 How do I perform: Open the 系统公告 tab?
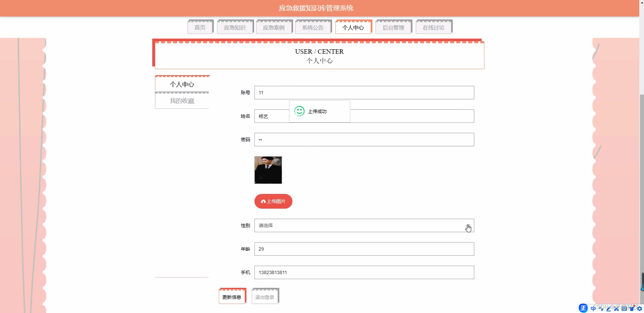tap(313, 27)
